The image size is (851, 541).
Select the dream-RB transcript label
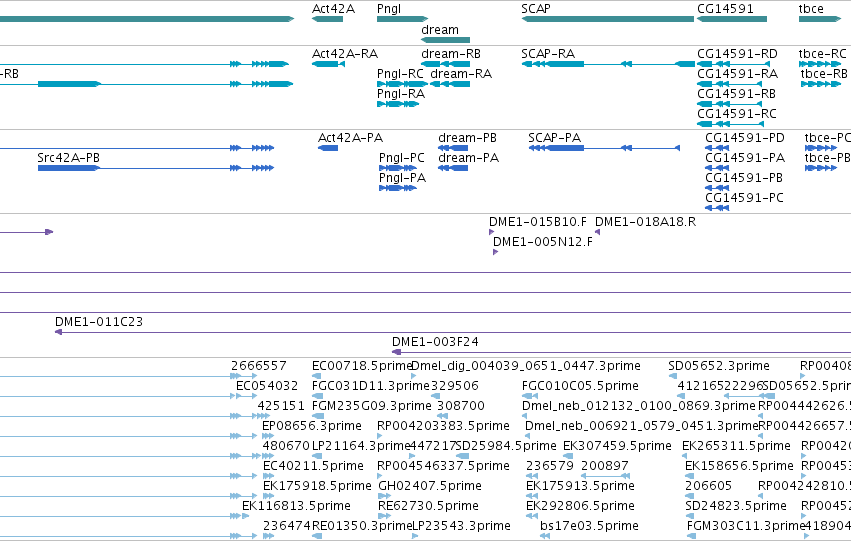click(451, 54)
